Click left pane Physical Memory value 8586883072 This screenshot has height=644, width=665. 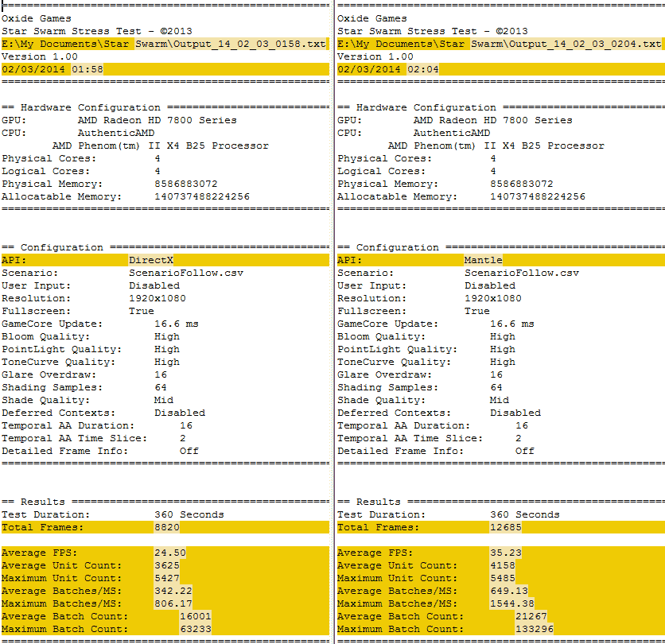point(186,184)
